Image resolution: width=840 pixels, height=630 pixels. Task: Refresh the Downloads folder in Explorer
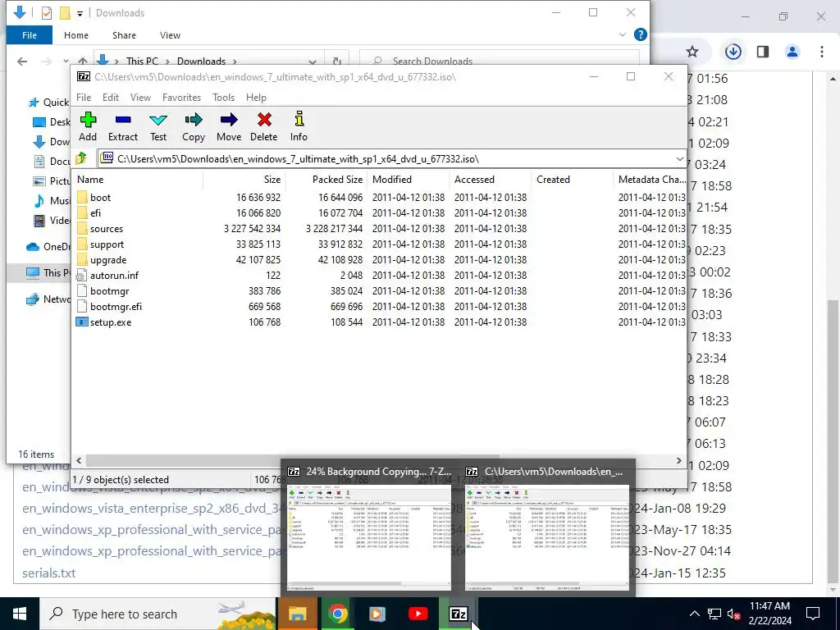[x=336, y=61]
